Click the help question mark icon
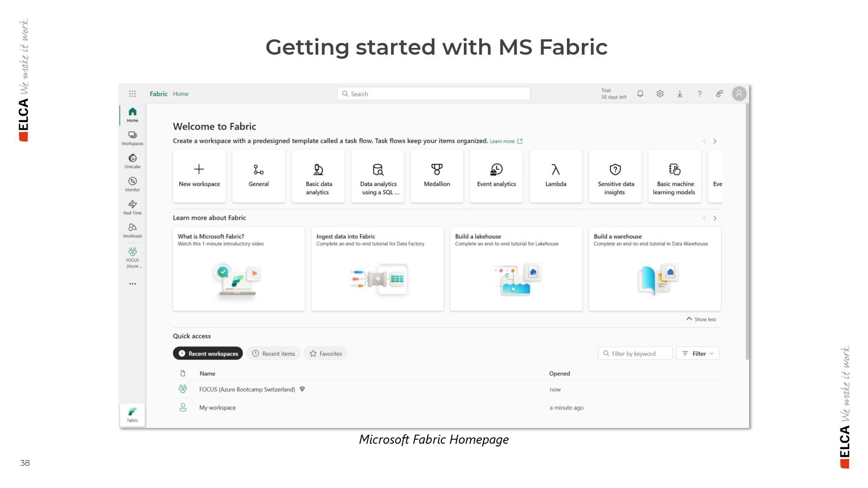The image size is (868, 488). [699, 94]
